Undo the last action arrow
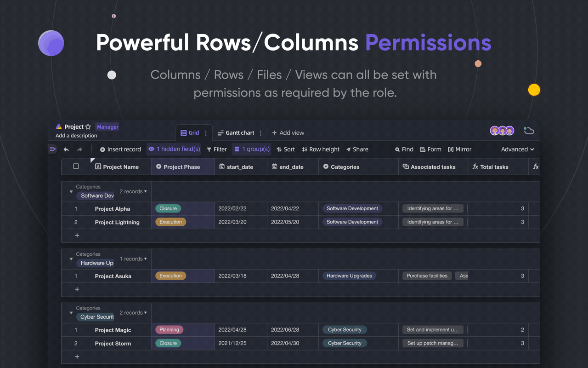The height and width of the screenshot is (368, 588). pos(66,149)
